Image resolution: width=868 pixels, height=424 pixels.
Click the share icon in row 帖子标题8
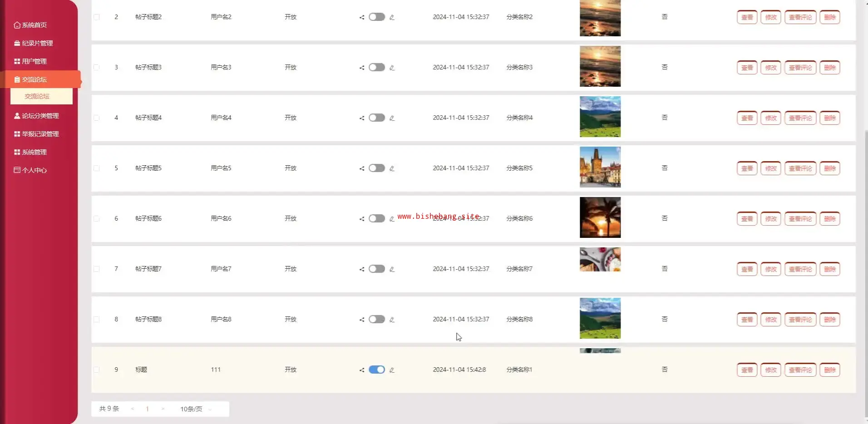click(362, 320)
